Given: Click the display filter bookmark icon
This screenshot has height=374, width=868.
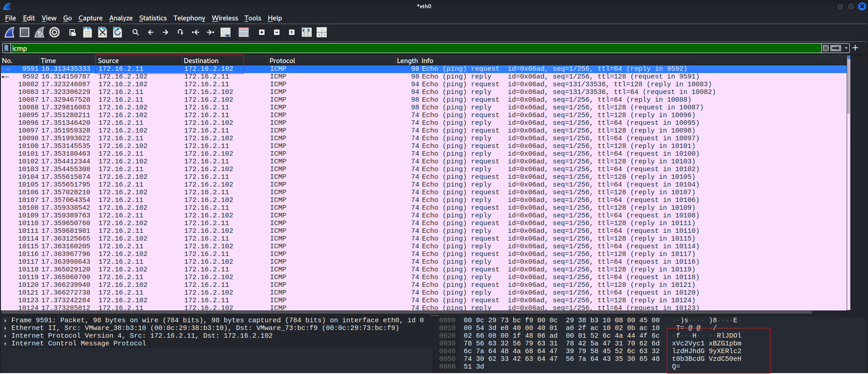Looking at the screenshot, I should pyautogui.click(x=6, y=48).
